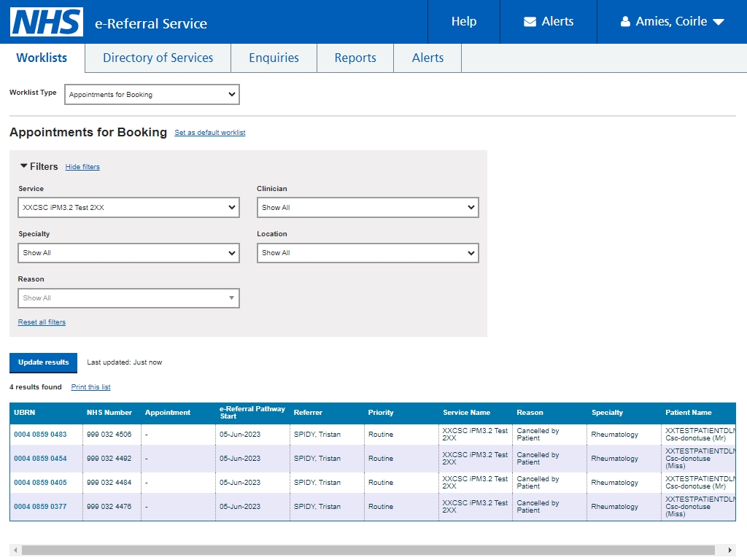The height and width of the screenshot is (560, 747).
Task: Open the Reason filter dropdown
Action: [128, 298]
